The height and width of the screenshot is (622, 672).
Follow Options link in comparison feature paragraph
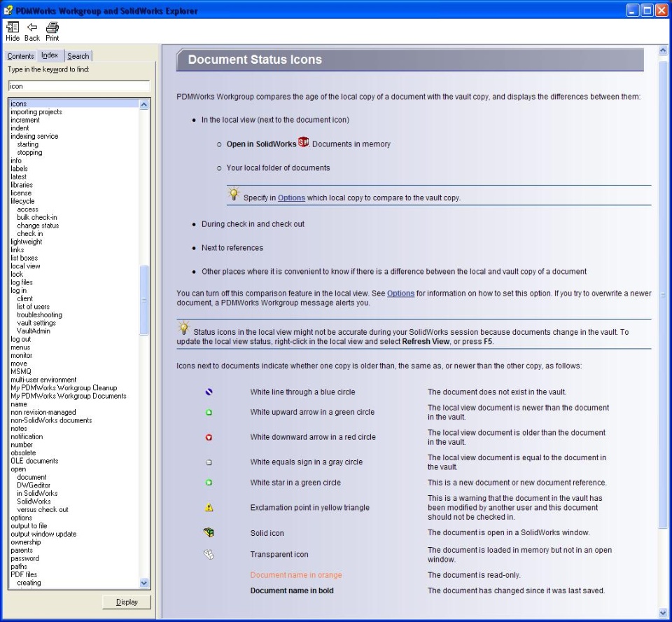click(400, 293)
